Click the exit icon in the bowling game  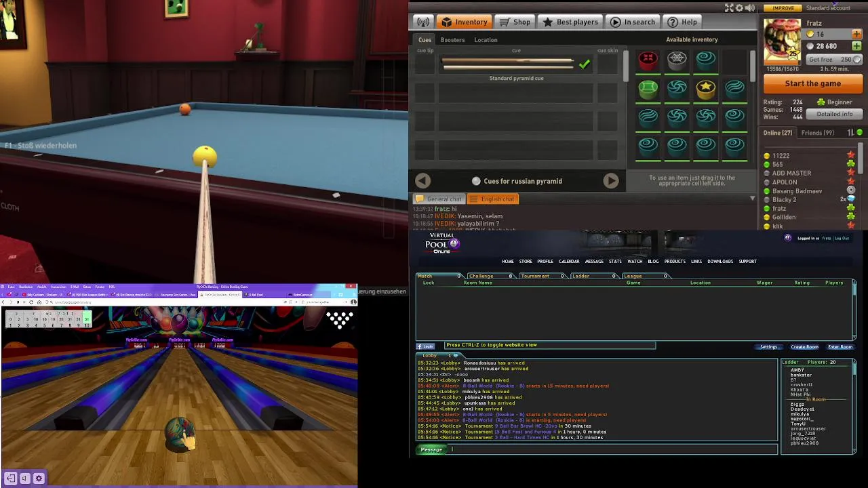point(10,479)
